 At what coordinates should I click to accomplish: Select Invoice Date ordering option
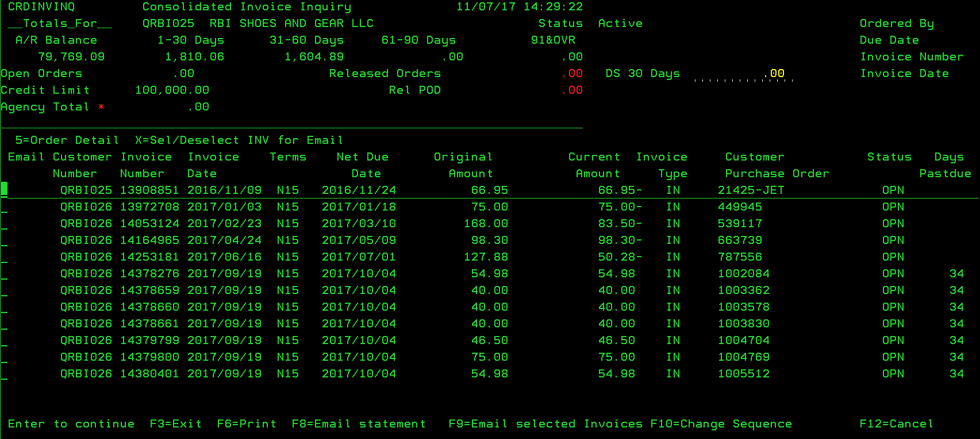click(x=904, y=74)
